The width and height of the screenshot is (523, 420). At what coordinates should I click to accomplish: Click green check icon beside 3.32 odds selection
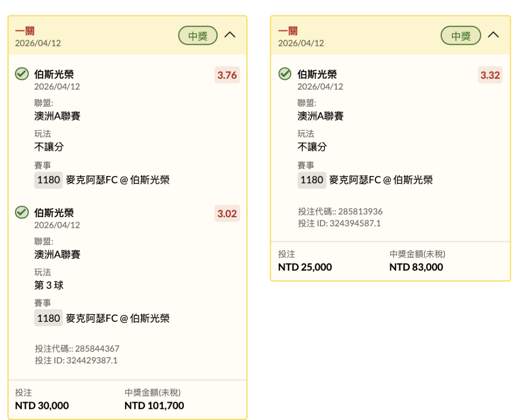tap(285, 74)
